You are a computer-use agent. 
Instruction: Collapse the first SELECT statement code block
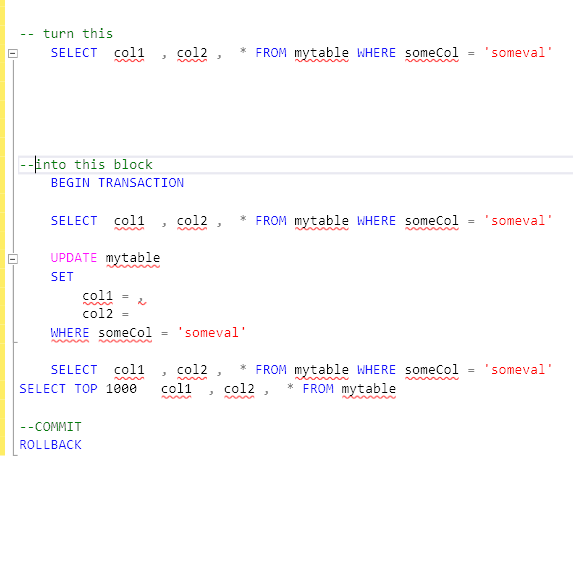click(13, 53)
